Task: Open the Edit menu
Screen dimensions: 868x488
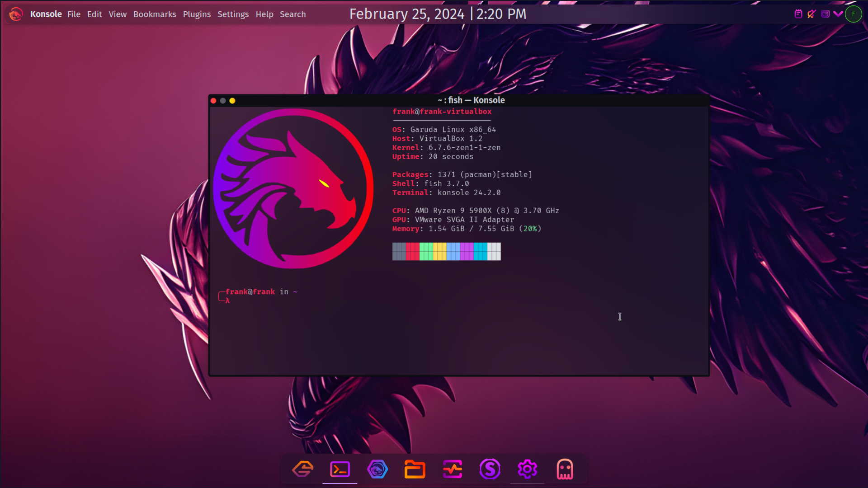Action: [94, 14]
